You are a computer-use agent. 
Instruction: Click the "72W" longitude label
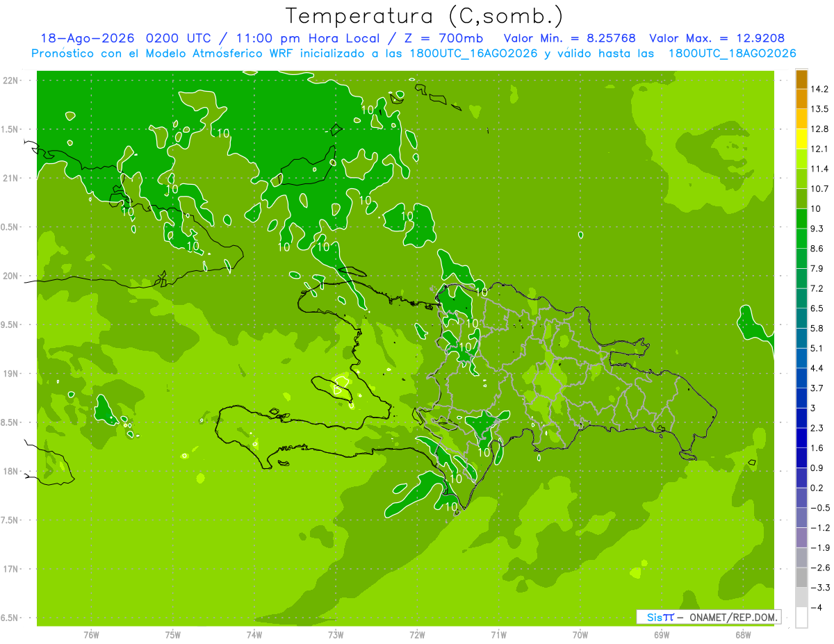point(417,634)
